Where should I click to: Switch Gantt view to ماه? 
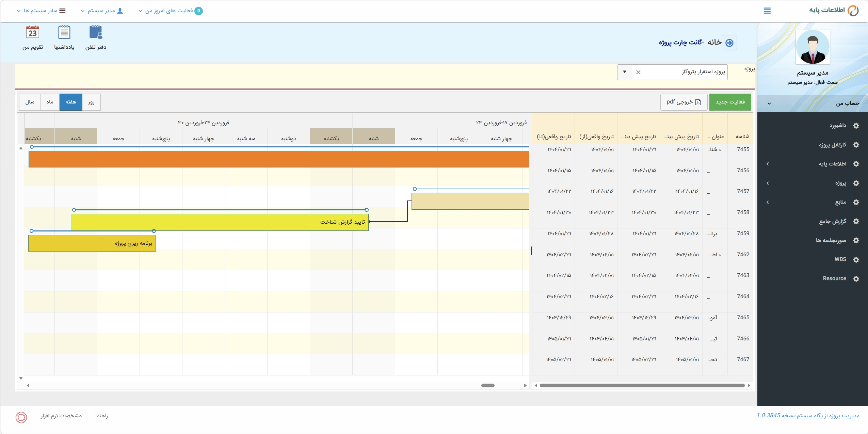pyautogui.click(x=50, y=102)
